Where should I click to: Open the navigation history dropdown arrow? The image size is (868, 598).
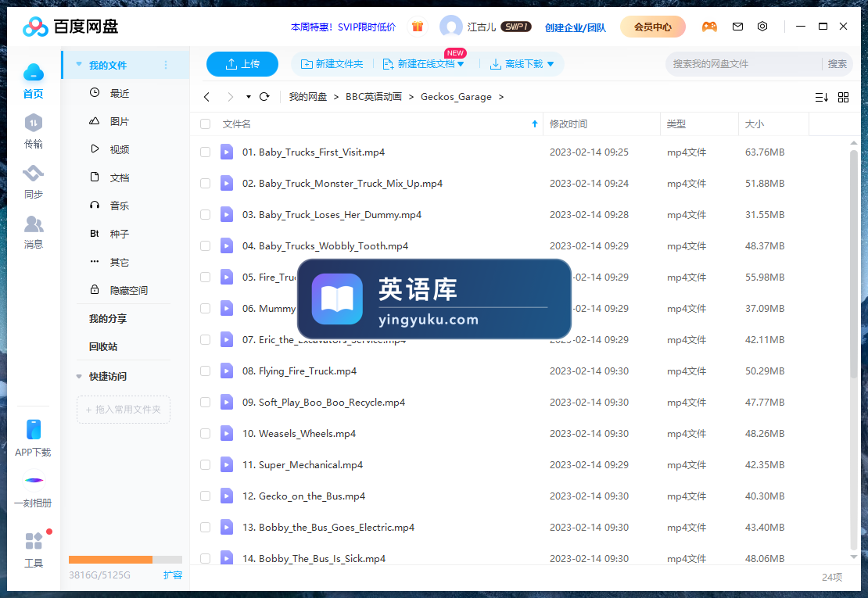[249, 97]
